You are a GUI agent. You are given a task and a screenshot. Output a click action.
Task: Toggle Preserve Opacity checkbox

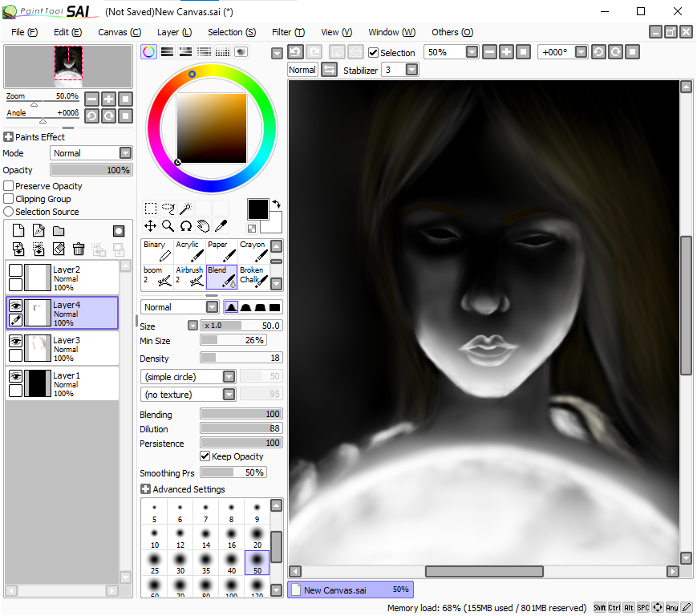[9, 186]
